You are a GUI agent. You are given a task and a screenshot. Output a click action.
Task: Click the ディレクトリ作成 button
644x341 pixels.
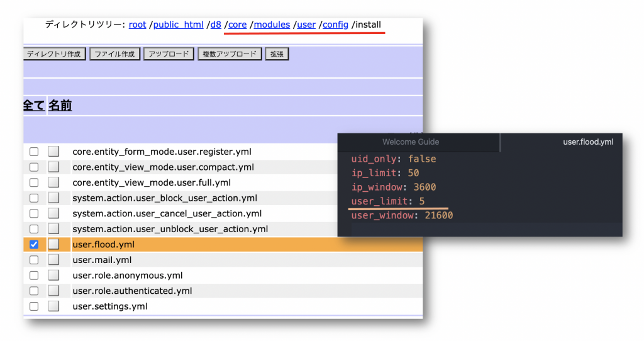click(54, 54)
